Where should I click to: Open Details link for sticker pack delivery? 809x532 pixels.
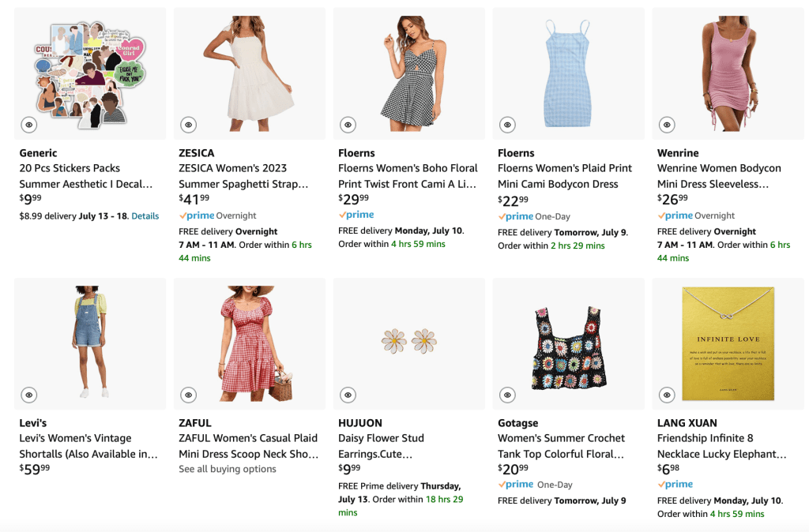(x=145, y=215)
